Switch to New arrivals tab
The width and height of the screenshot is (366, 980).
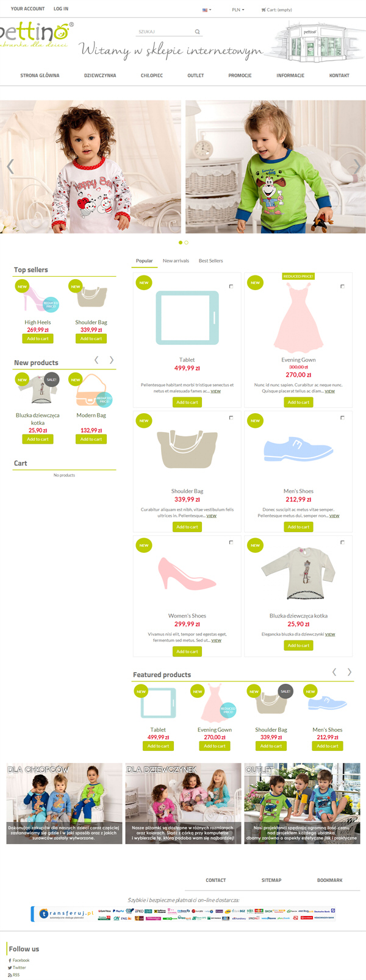176,261
